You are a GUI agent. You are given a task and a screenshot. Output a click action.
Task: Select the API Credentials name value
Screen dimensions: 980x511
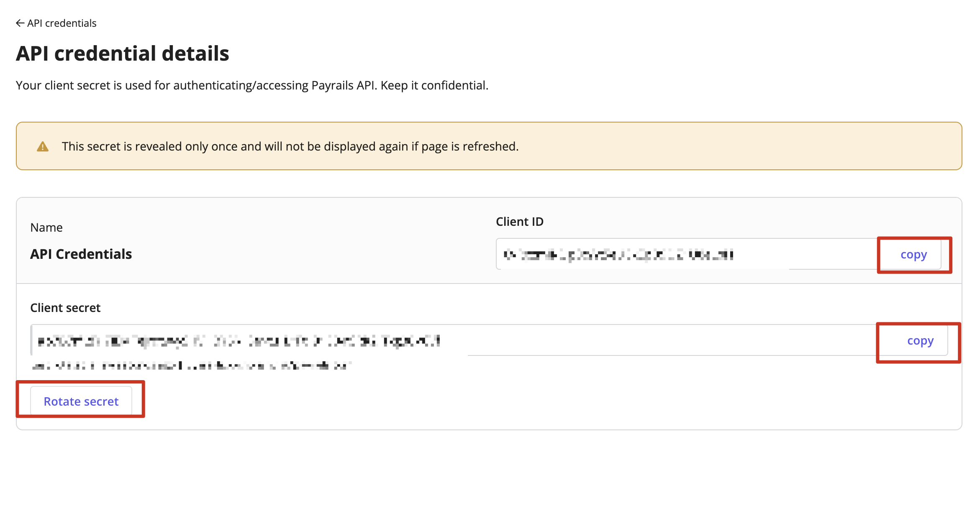81,254
